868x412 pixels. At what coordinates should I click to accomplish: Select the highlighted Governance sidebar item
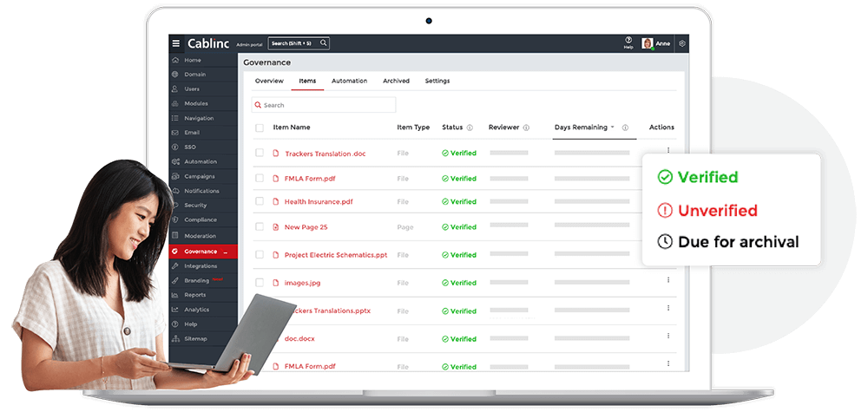203,251
